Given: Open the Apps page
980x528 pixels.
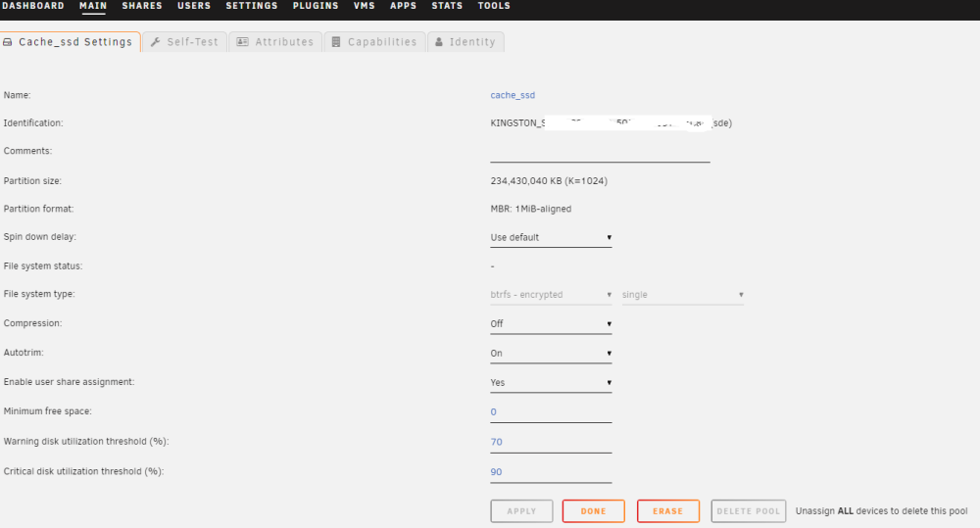Looking at the screenshot, I should (403, 6).
